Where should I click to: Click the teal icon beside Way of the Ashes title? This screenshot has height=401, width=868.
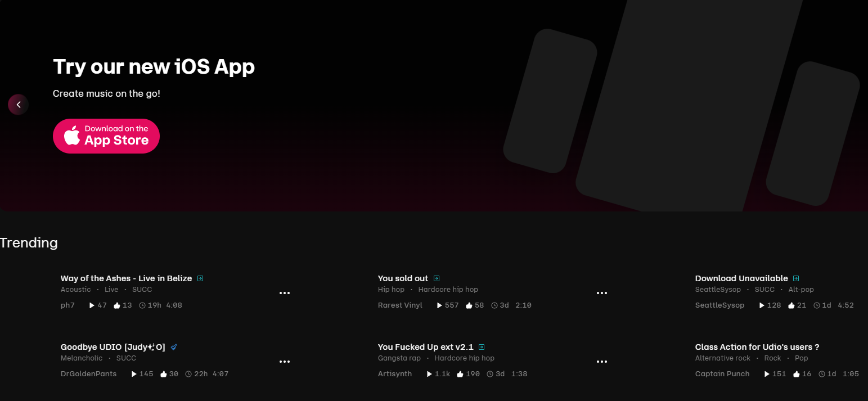[200, 278]
